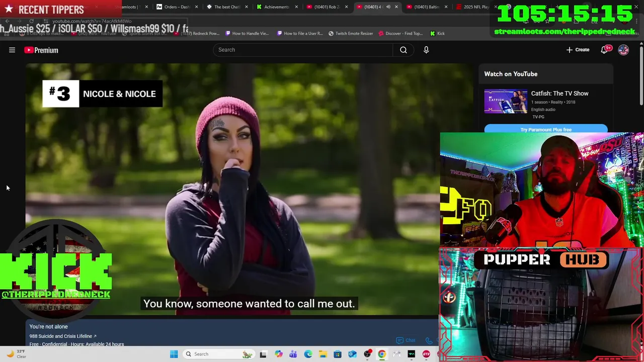Open Catfish: The TV Show thumbnail
644x362 pixels.
tap(506, 101)
